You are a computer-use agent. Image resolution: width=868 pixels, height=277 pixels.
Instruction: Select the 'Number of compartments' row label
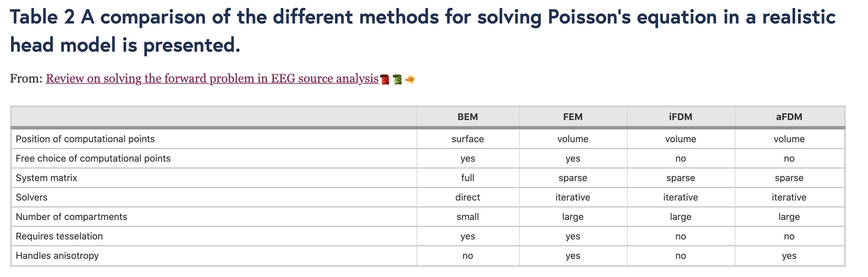71,217
